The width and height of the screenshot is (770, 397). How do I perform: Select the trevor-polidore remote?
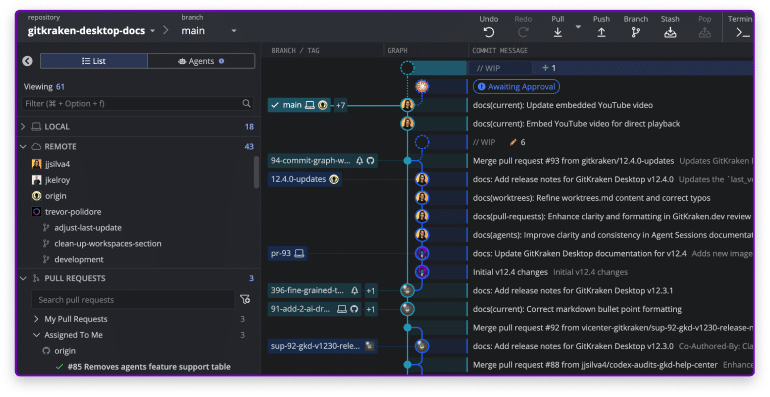pos(66,212)
